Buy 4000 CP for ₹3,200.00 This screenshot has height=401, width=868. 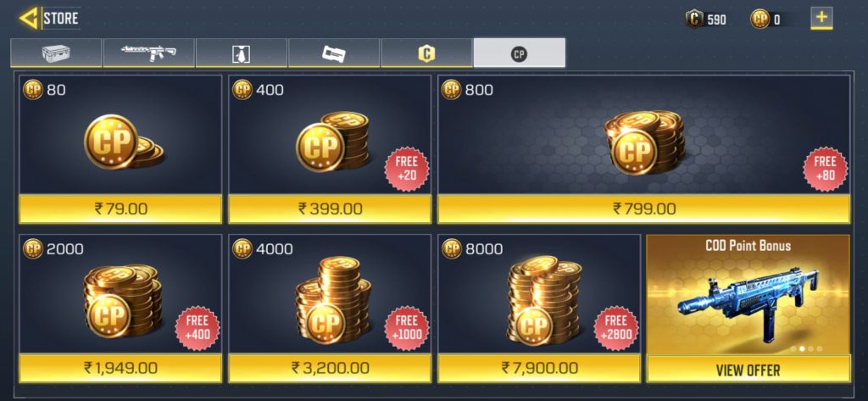click(x=330, y=368)
